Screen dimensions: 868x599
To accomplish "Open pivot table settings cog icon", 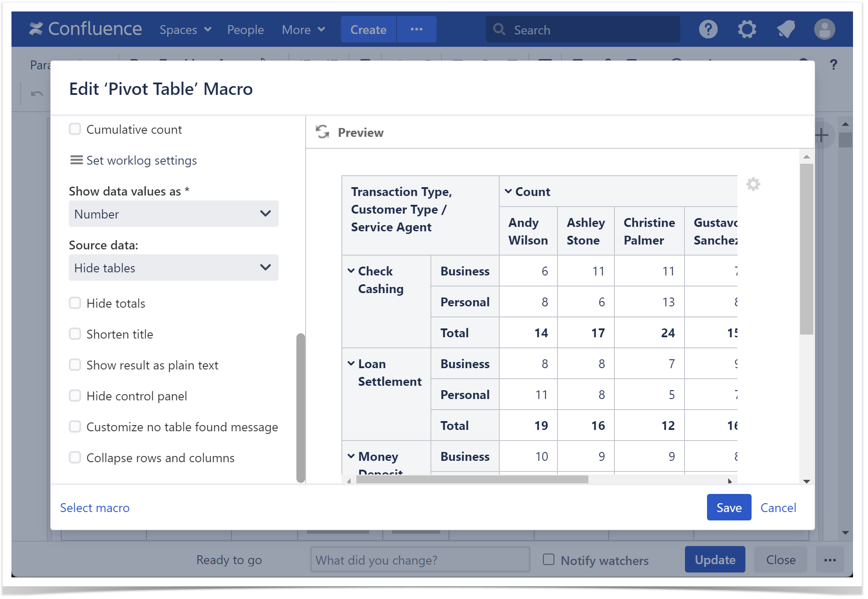I will tap(753, 184).
